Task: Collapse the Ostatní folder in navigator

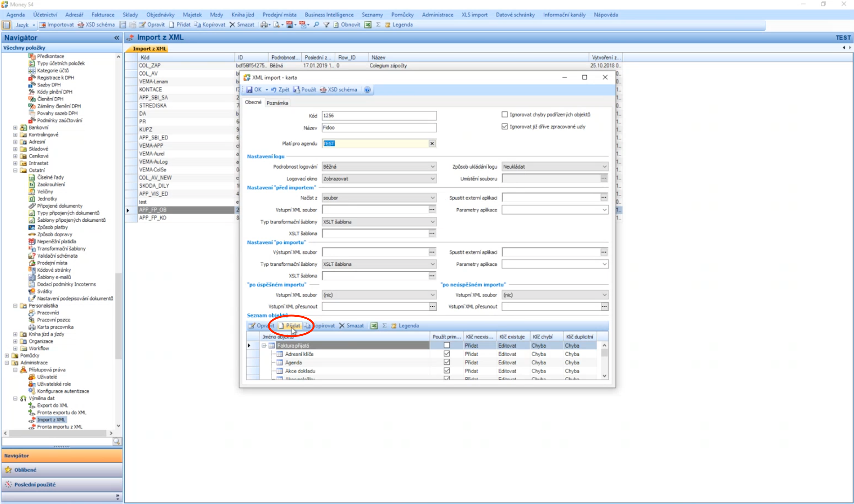Action: 15,170
